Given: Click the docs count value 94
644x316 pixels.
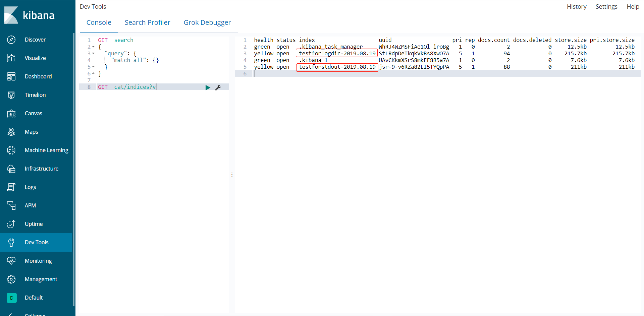Looking at the screenshot, I should coord(506,54).
